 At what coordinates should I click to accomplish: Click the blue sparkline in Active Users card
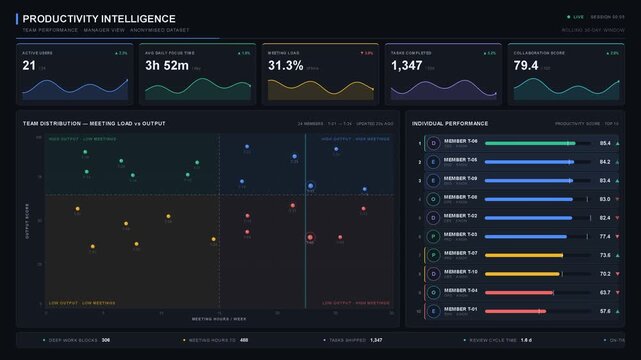(x=75, y=89)
